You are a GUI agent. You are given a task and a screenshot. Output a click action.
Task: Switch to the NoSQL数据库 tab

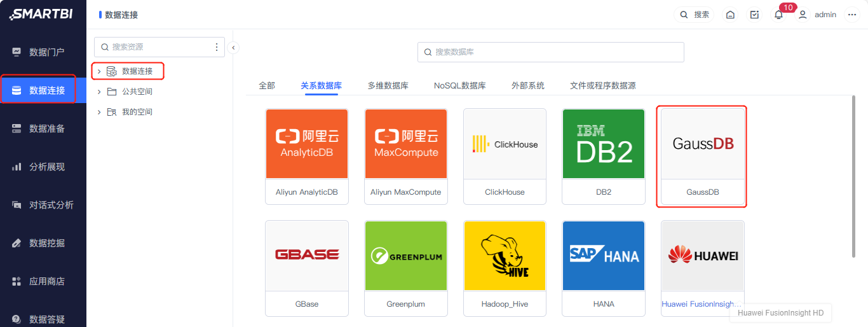460,85
